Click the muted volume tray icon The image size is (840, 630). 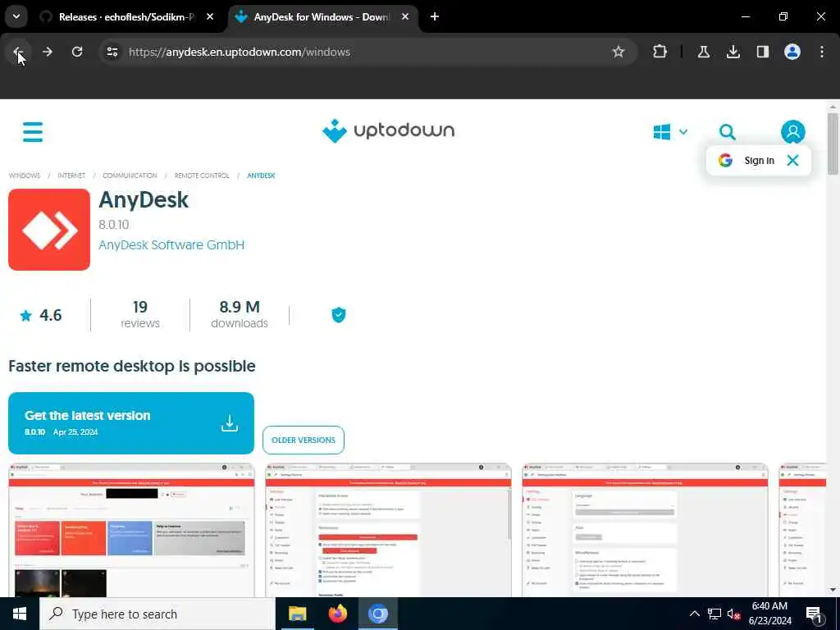[x=733, y=614]
